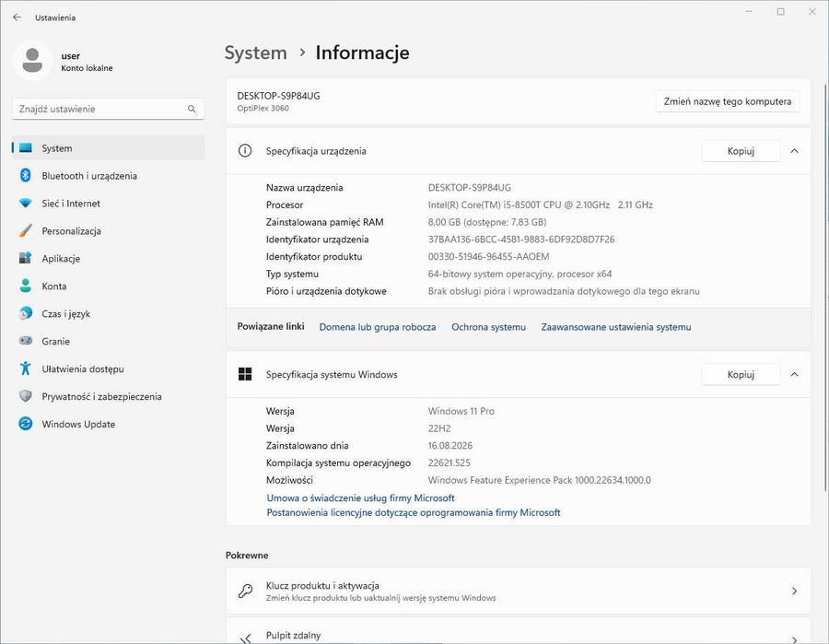Click the 22H2 version value

click(x=439, y=428)
